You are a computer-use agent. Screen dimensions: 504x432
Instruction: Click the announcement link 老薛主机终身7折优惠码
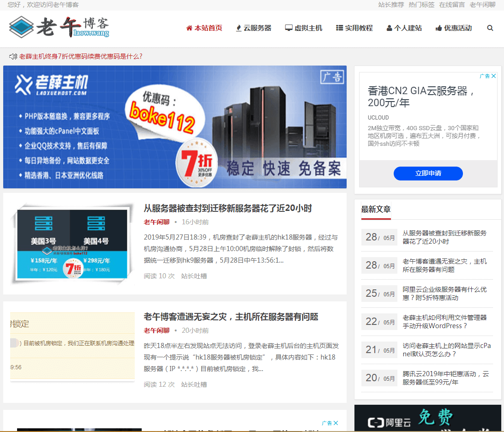[x=81, y=57]
